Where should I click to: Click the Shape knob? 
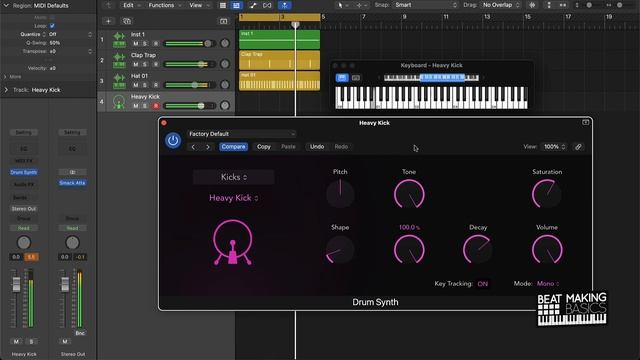pyautogui.click(x=340, y=249)
